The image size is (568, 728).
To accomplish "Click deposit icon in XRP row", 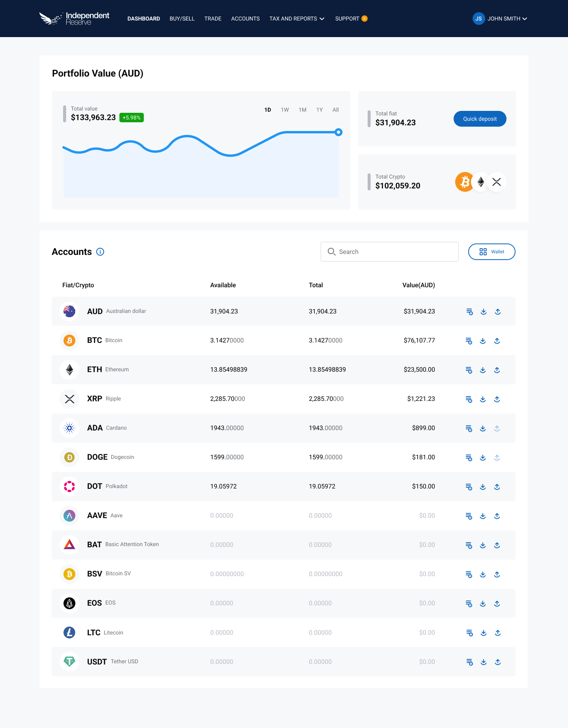I will coord(483,399).
